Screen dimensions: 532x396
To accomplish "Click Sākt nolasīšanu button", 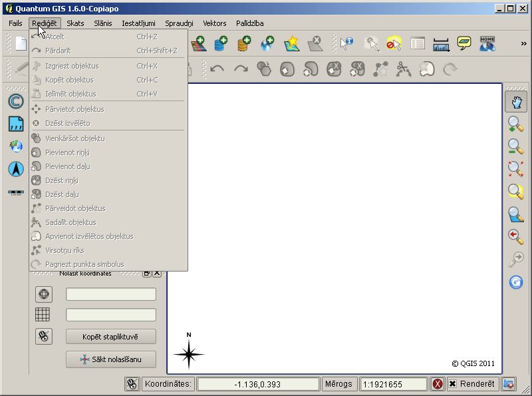I will coord(111,359).
